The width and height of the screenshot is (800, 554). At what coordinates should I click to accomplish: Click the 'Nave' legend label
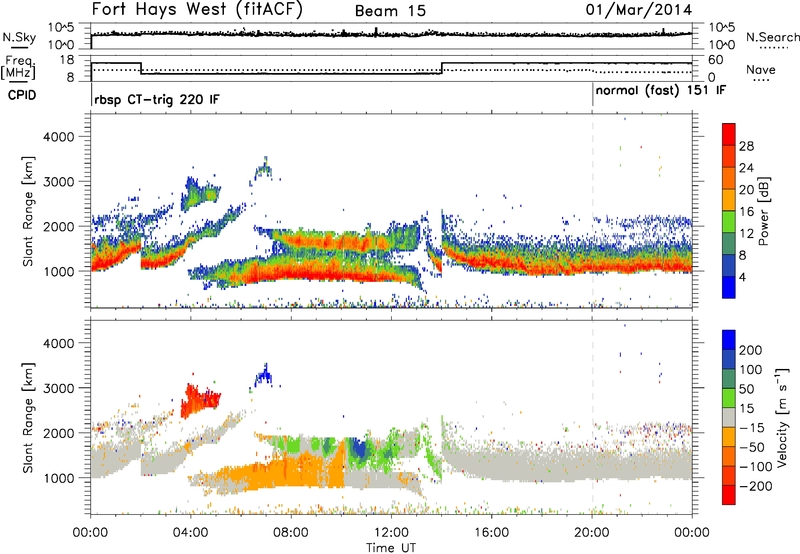[x=760, y=69]
